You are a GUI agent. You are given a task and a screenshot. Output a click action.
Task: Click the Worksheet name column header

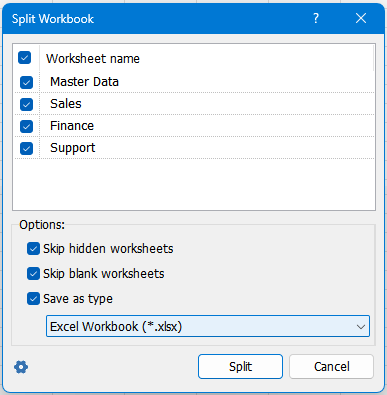(x=93, y=59)
